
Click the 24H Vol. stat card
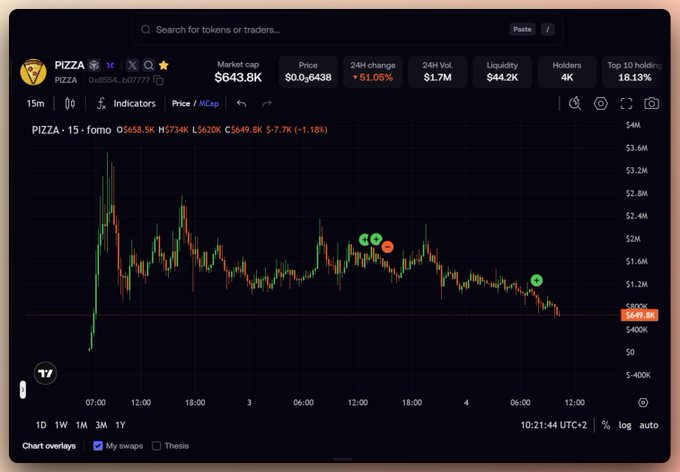tap(438, 72)
